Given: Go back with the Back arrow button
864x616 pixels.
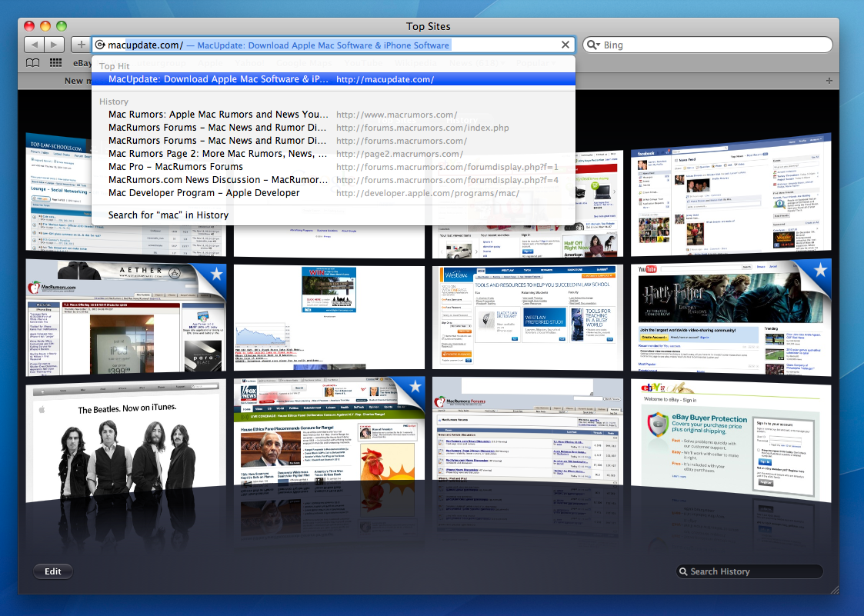Looking at the screenshot, I should [34, 45].
